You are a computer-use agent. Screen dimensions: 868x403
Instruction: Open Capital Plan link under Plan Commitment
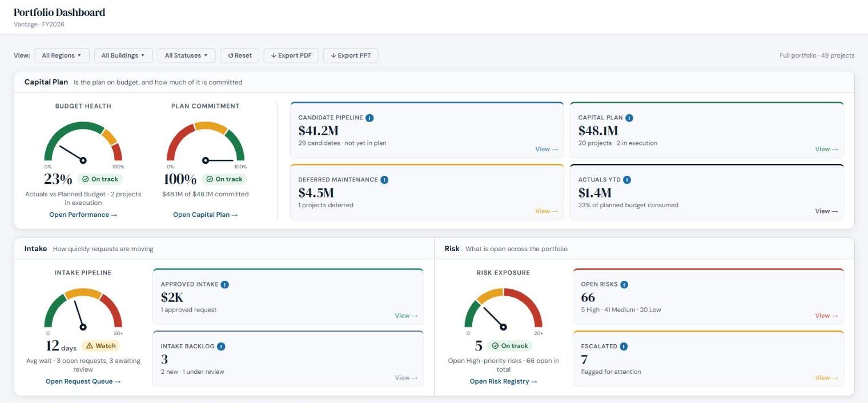pos(206,215)
